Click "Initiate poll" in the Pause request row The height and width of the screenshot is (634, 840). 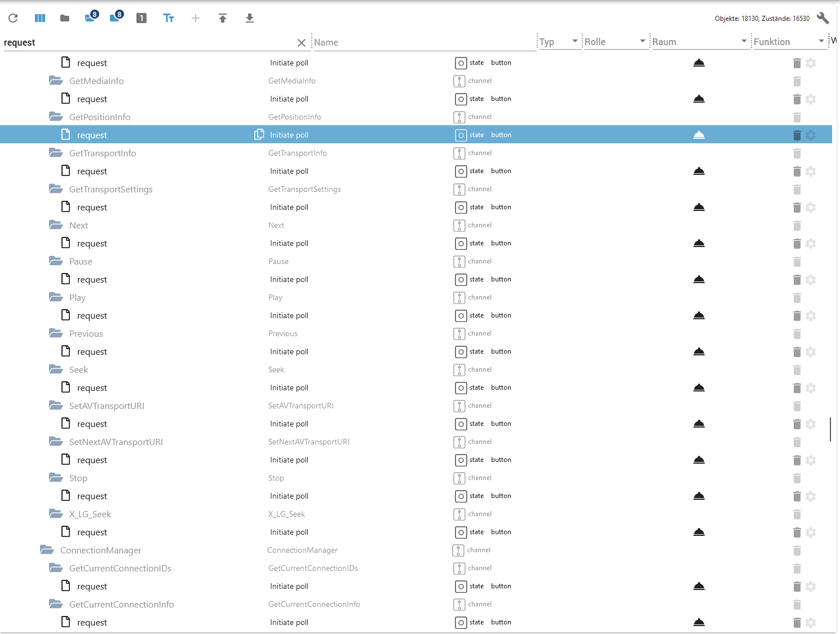pyautogui.click(x=289, y=279)
